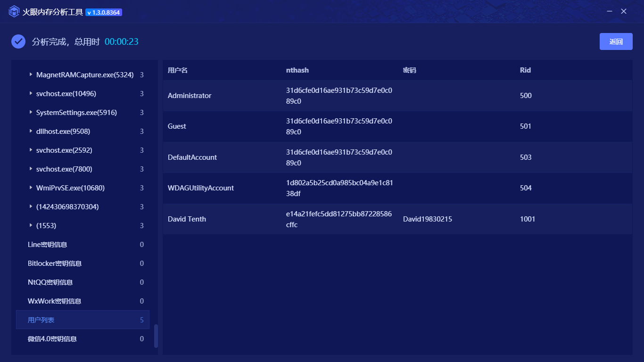The width and height of the screenshot is (644, 362).
Task: Click the 返回 button
Action: pos(616,41)
